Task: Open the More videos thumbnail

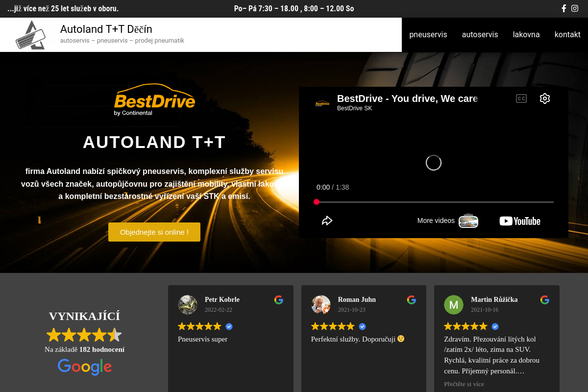Action: tap(468, 221)
